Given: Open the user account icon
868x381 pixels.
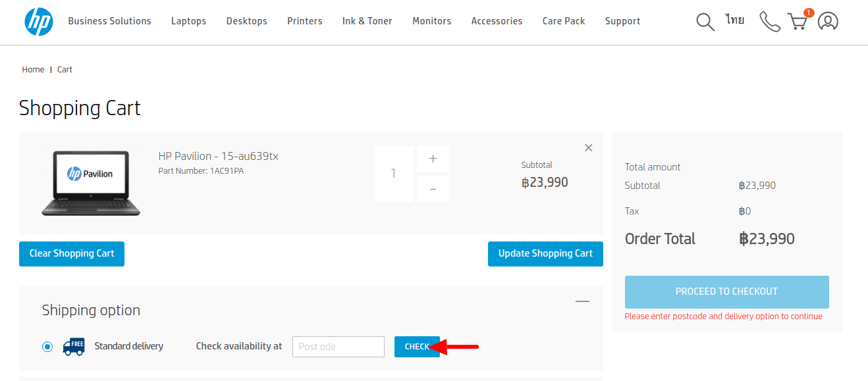Looking at the screenshot, I should [x=828, y=22].
